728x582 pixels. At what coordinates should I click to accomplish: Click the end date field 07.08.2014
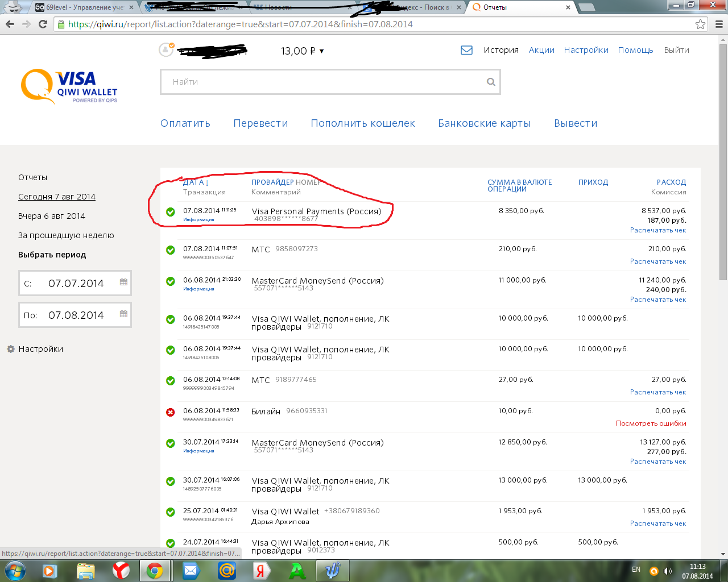(x=75, y=315)
